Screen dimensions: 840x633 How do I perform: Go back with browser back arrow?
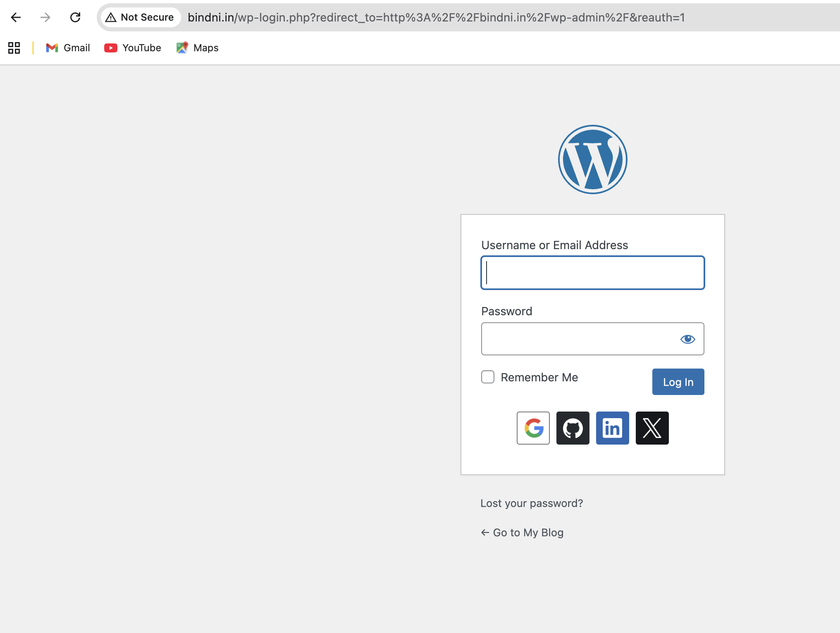16,17
